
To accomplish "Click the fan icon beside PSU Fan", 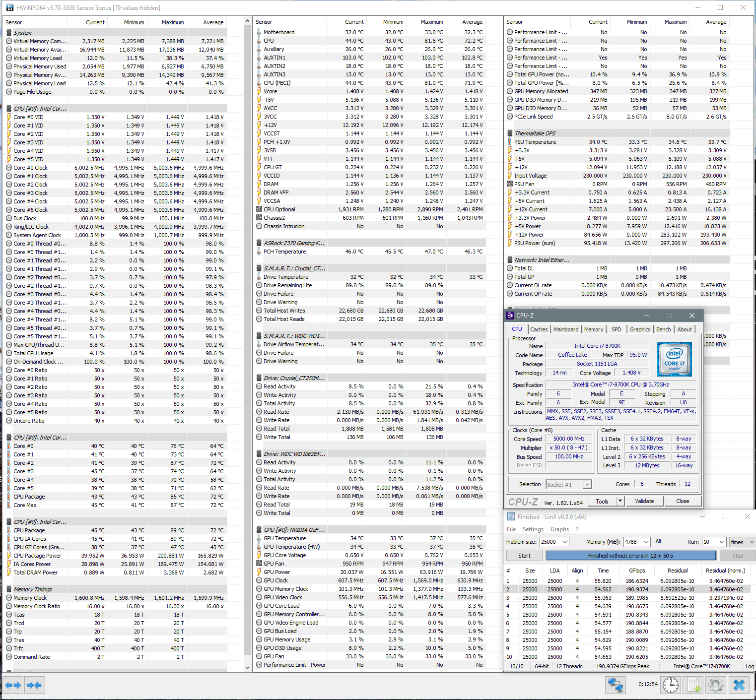I will pos(509,184).
